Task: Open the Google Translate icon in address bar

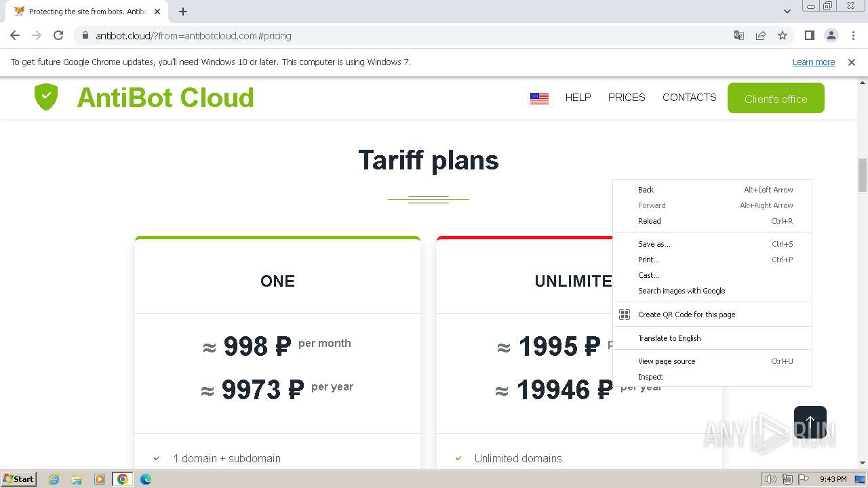Action: click(739, 35)
